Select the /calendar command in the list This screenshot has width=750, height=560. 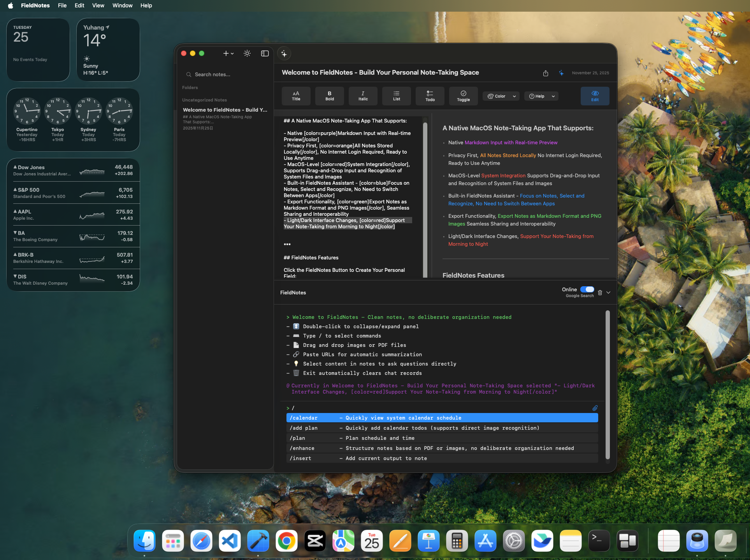389,418
